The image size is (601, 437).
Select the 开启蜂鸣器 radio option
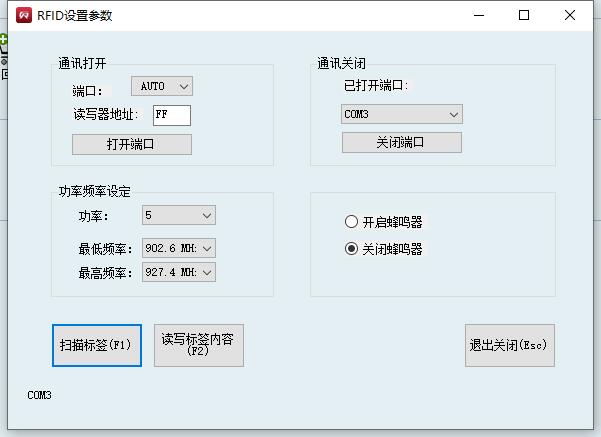(x=351, y=222)
